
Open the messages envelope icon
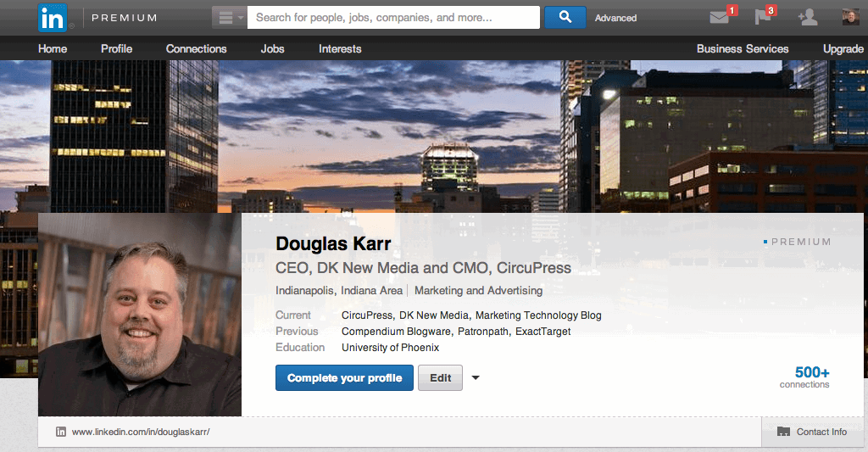pyautogui.click(x=720, y=18)
